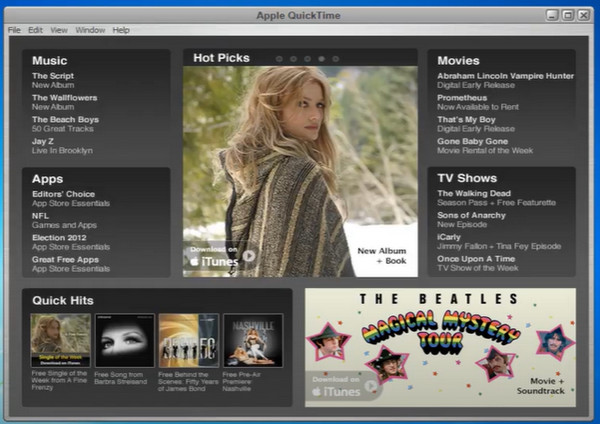Screen dimensions: 600x424
Task: Open the View menu
Action: pos(59,30)
